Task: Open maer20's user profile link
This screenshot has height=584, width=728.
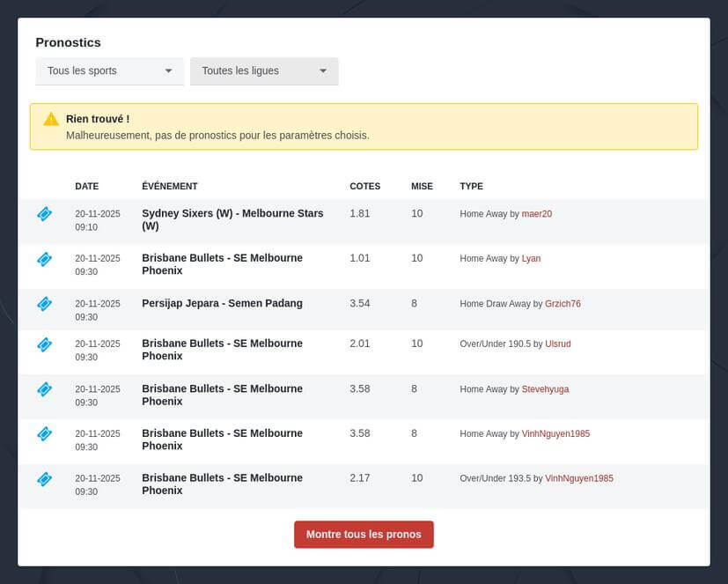Action: pos(536,214)
